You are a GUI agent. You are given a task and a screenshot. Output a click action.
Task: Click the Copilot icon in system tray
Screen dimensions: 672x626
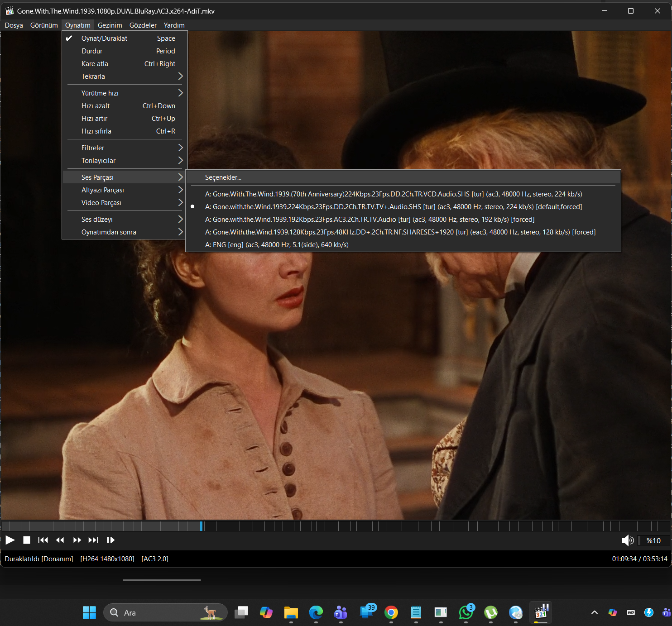click(x=613, y=612)
